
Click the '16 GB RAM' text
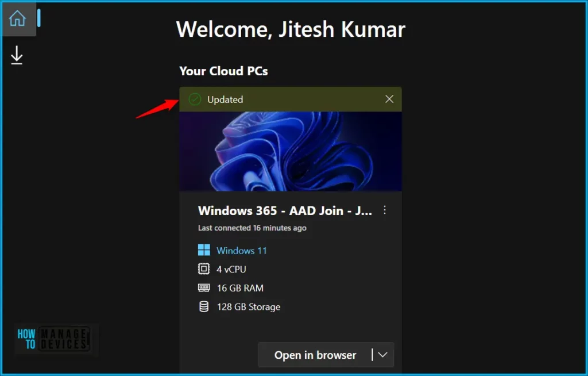[240, 288]
